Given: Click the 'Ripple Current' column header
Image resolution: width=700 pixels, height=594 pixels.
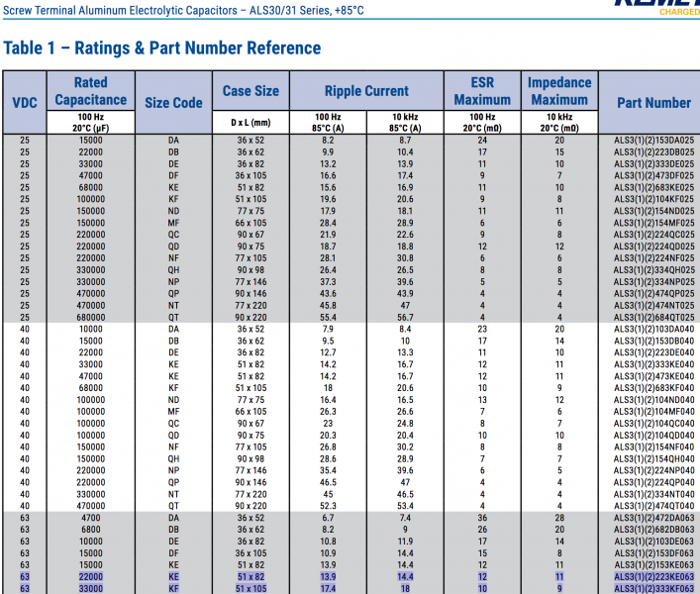Looking at the screenshot, I should point(366,91).
